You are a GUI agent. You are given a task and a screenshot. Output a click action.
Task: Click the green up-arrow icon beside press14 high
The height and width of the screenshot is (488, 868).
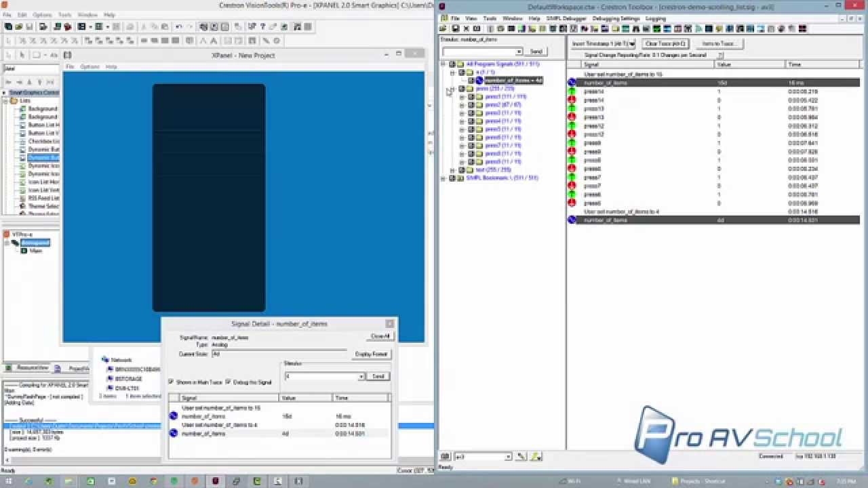(572, 91)
